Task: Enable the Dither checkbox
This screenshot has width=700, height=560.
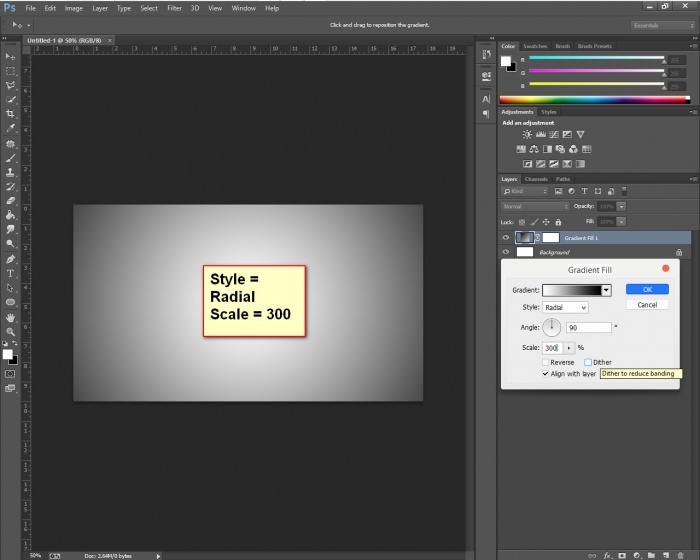Action: tap(588, 362)
